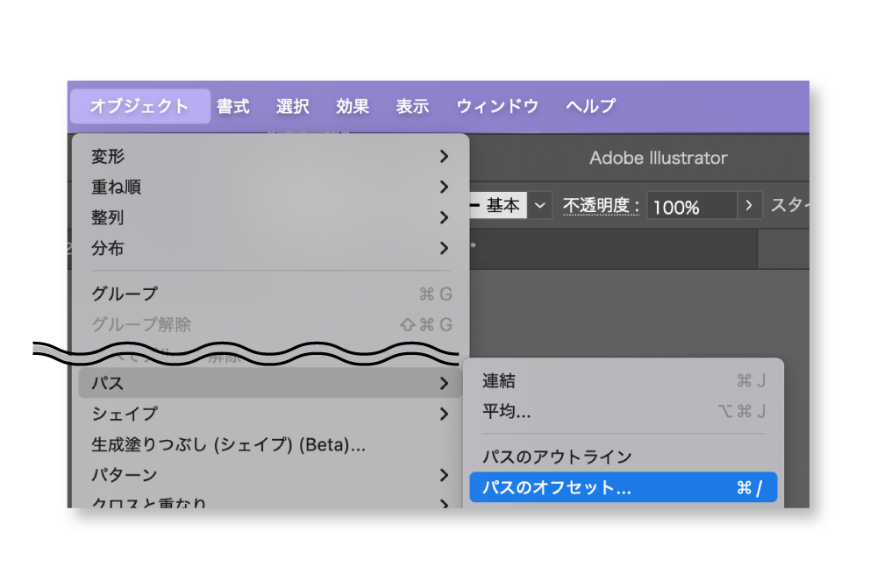Choose 生成塗りつぶし (シェイプ) (Beta)… item
This screenshot has height=588, width=877.
(x=271, y=444)
